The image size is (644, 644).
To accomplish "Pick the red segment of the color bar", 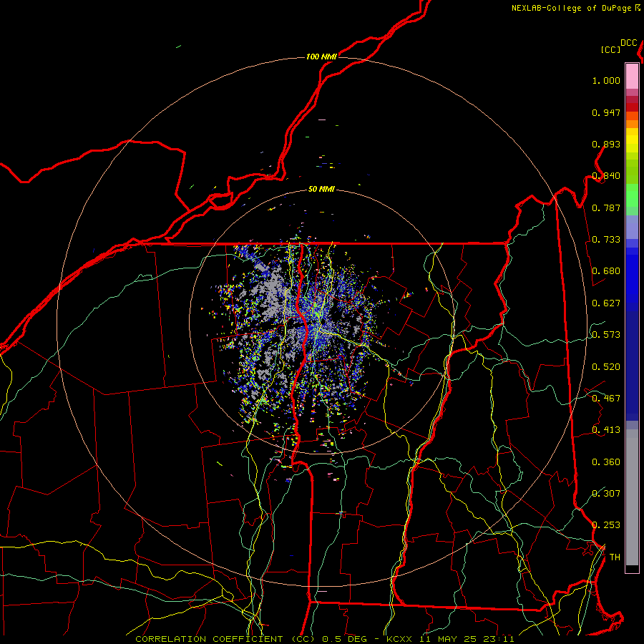I will tap(632, 107).
